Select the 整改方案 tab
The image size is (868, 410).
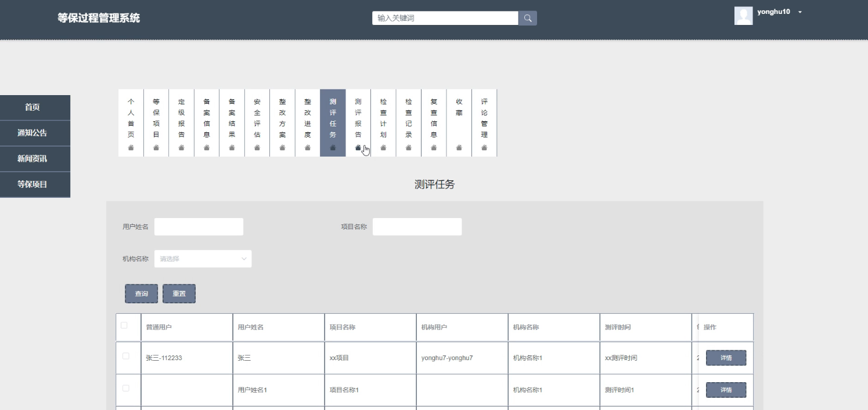(283, 123)
